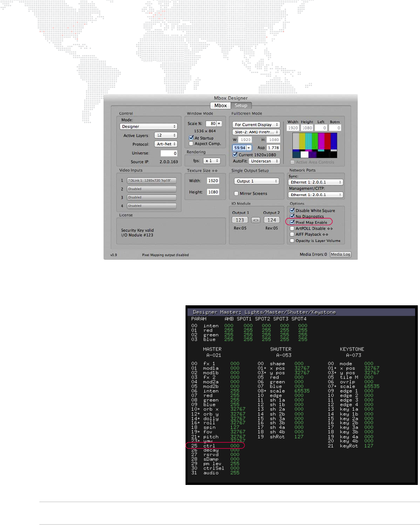Image resolution: width=420 pixels, height=525 pixels.
Task: Click the Output 1 module 123 button
Action: coord(240,220)
